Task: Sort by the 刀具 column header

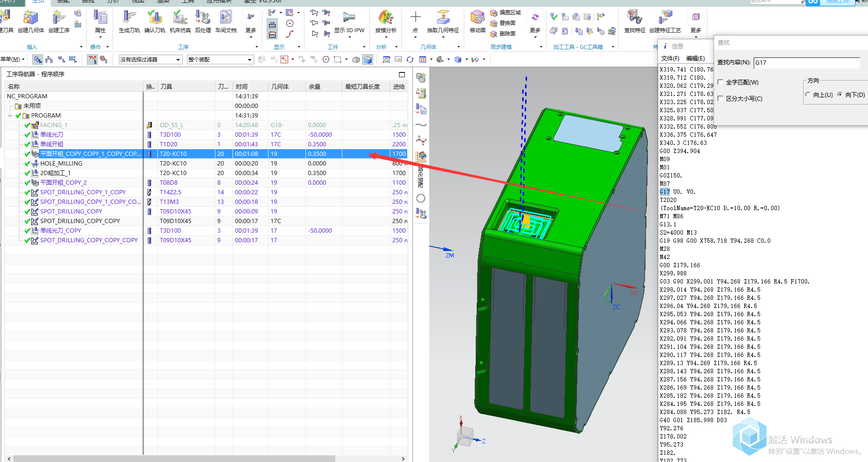Action: point(187,87)
